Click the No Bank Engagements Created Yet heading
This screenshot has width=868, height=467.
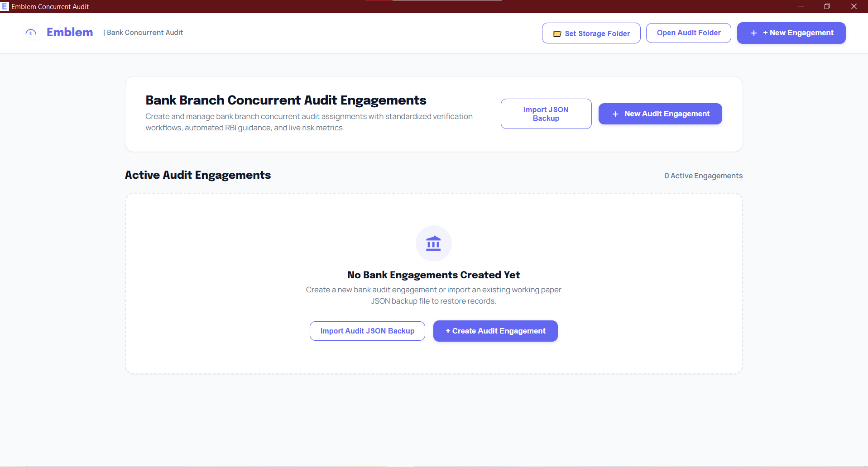[x=433, y=275]
